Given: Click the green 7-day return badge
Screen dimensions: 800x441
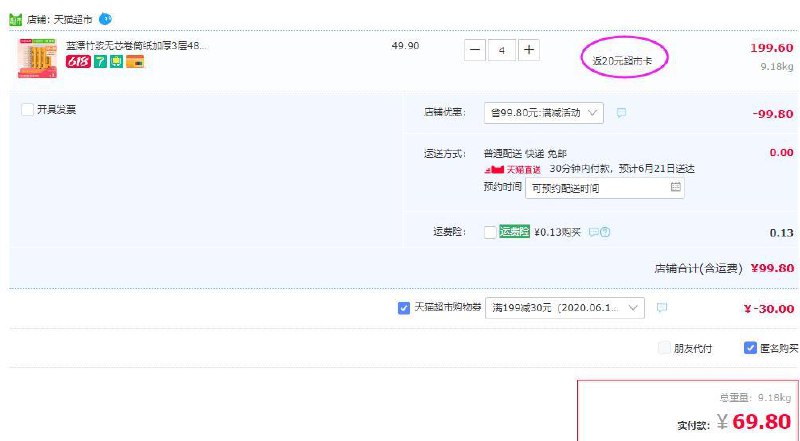Looking at the screenshot, I should pos(101,62).
